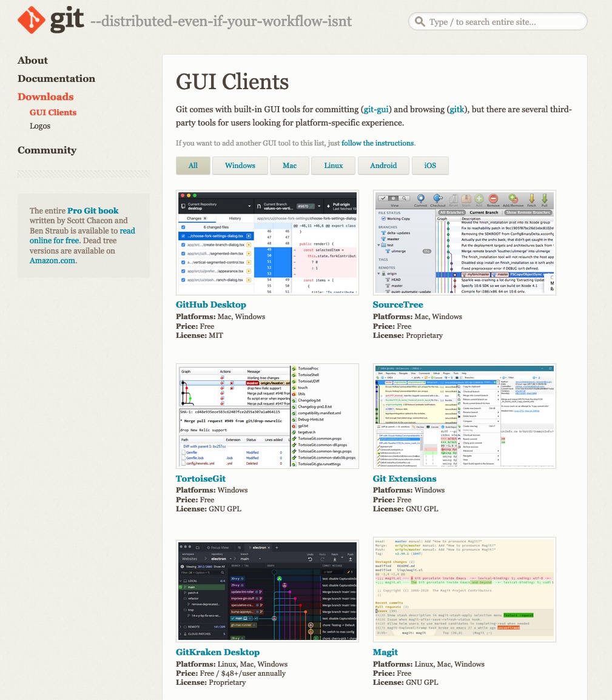Click the Stash icon in SourceTree

point(466,198)
